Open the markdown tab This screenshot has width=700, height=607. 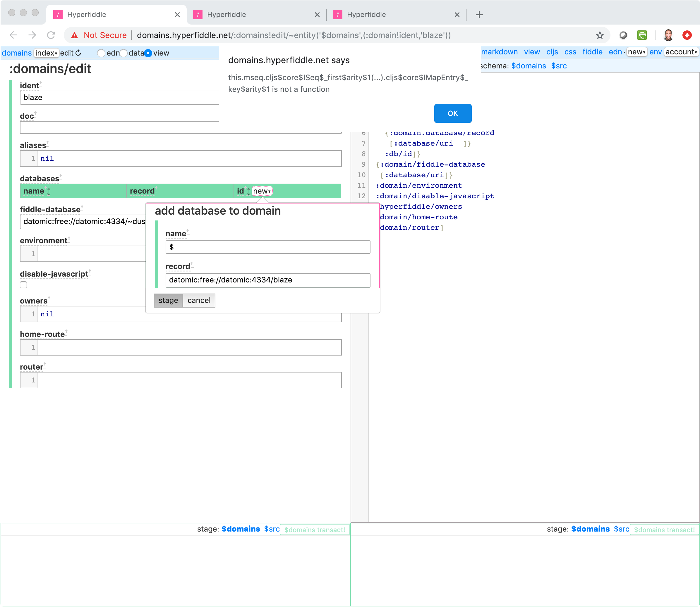coord(499,52)
